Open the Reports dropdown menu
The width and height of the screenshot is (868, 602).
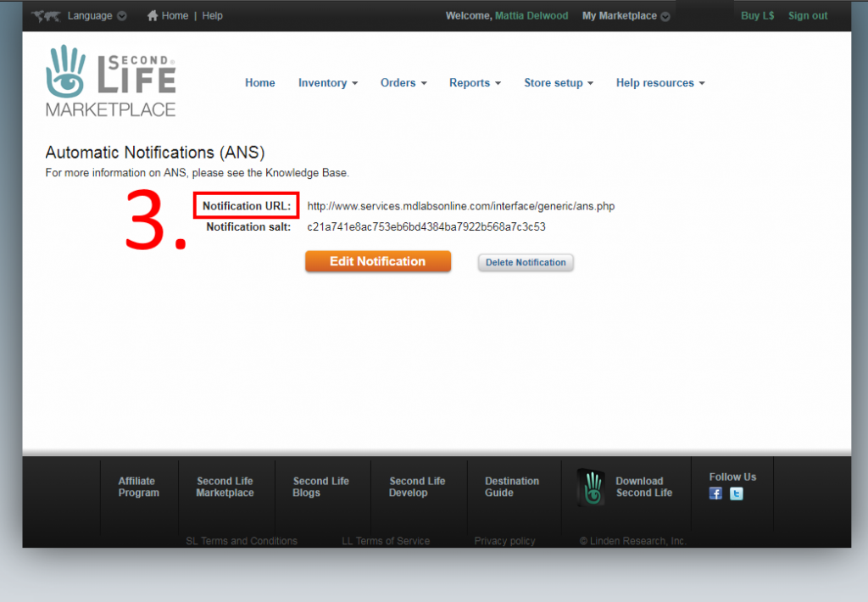(475, 83)
